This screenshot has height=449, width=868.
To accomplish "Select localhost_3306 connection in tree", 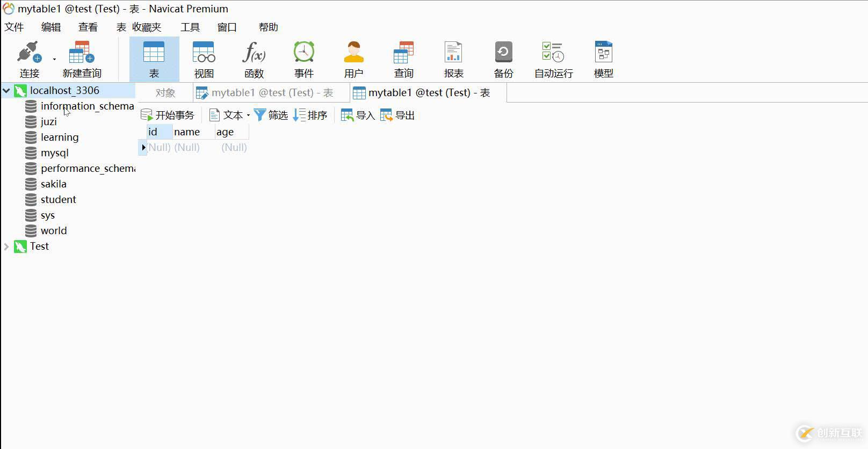I will pyautogui.click(x=64, y=90).
